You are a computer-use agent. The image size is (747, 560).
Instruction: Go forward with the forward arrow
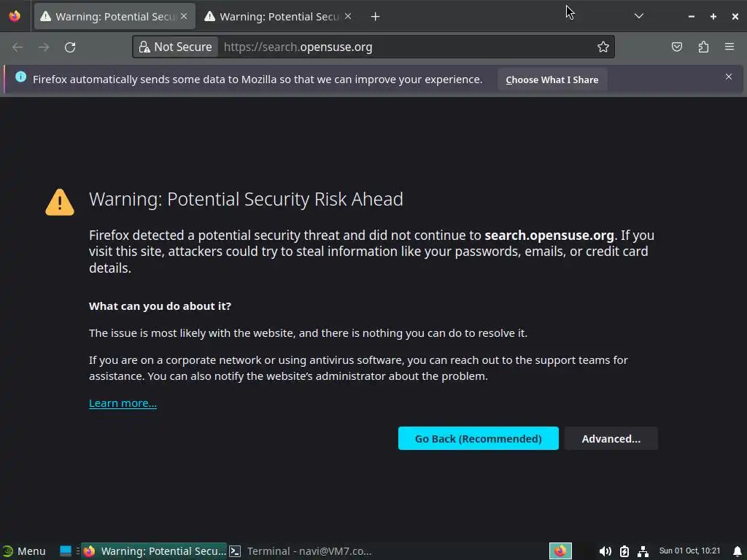click(x=44, y=47)
